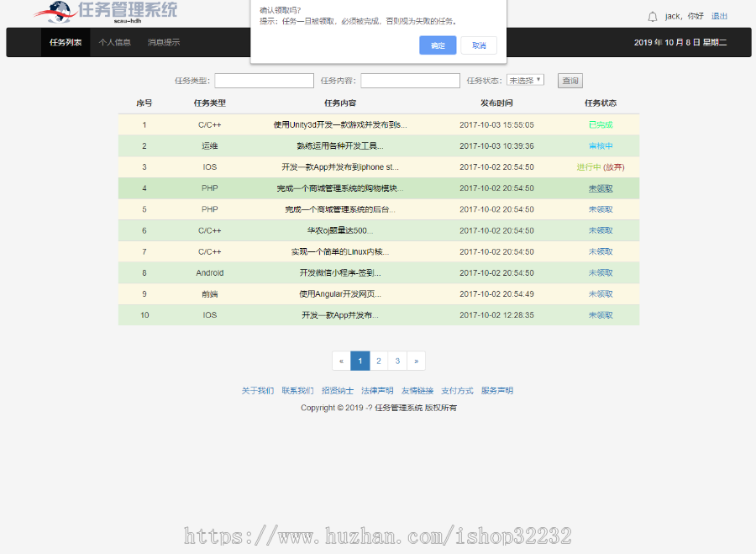Click 确定 to confirm claiming the task
This screenshot has height=554, width=756.
pos(438,45)
